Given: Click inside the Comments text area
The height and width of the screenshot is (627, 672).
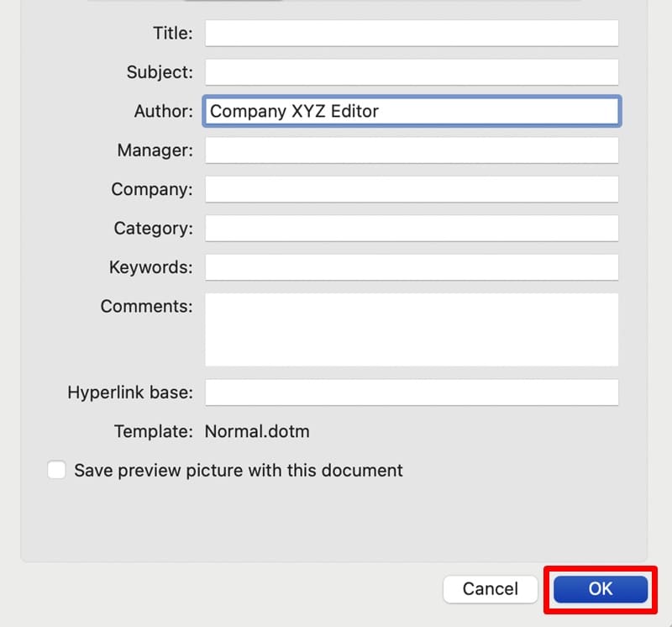Looking at the screenshot, I should 412,328.
